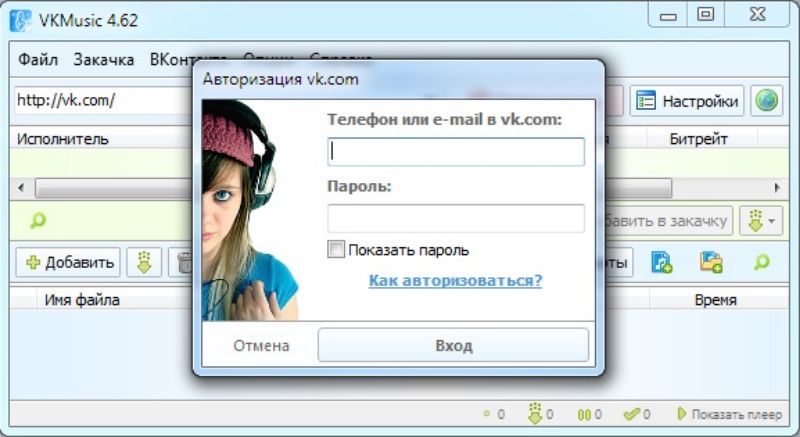Click Показать плеер in status bar
The width and height of the screenshot is (800, 437).
coord(730,414)
